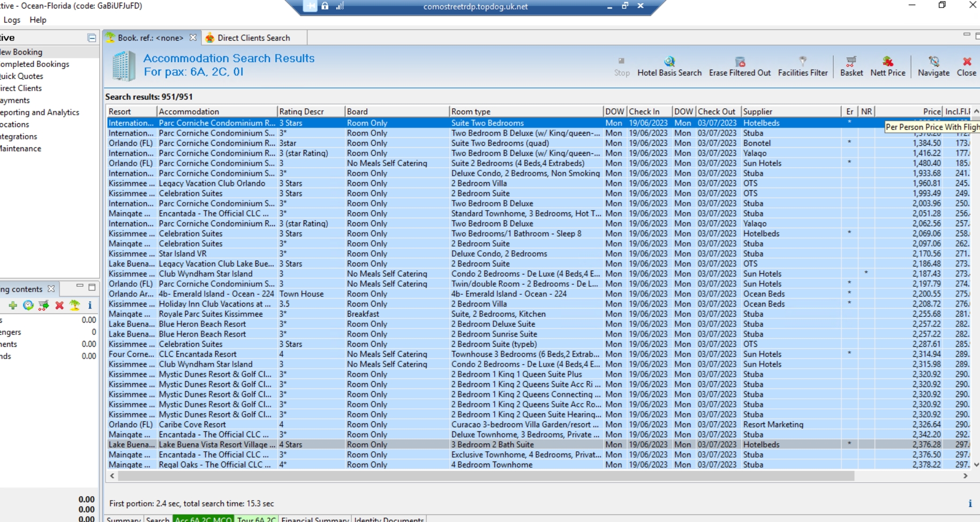Open the Logs menu
Image resolution: width=980 pixels, height=522 pixels.
(x=12, y=20)
